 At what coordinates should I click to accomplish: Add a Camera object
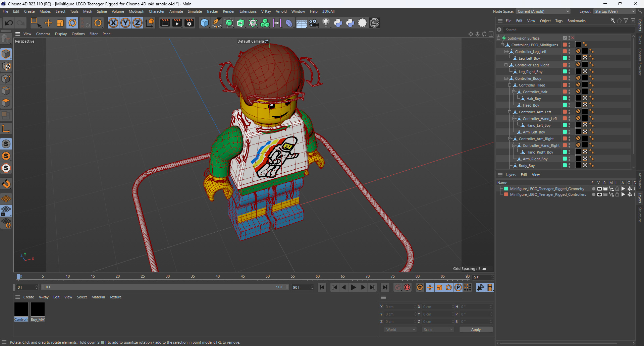point(314,23)
